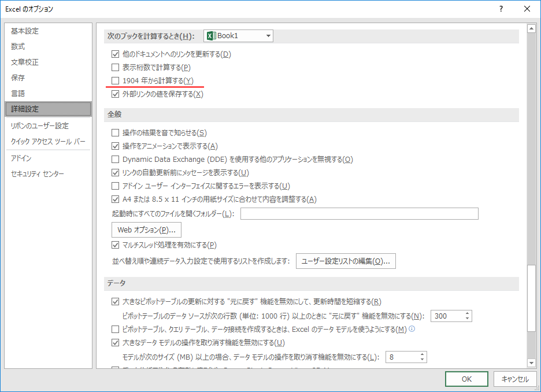Click the info icon beside the data model option
The height and width of the screenshot is (392, 541).
click(x=412, y=329)
